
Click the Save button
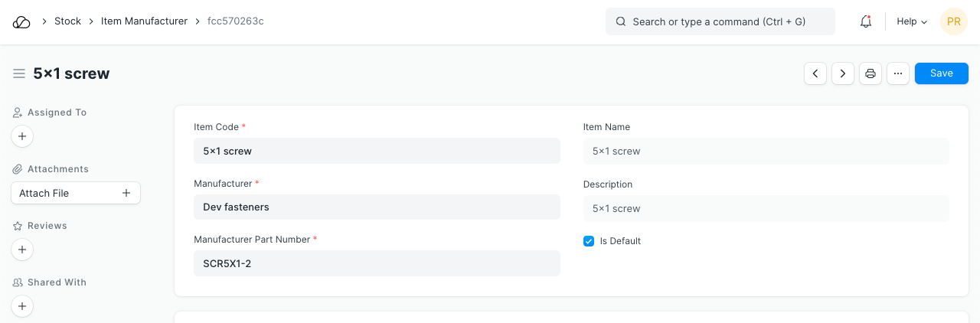pos(941,73)
